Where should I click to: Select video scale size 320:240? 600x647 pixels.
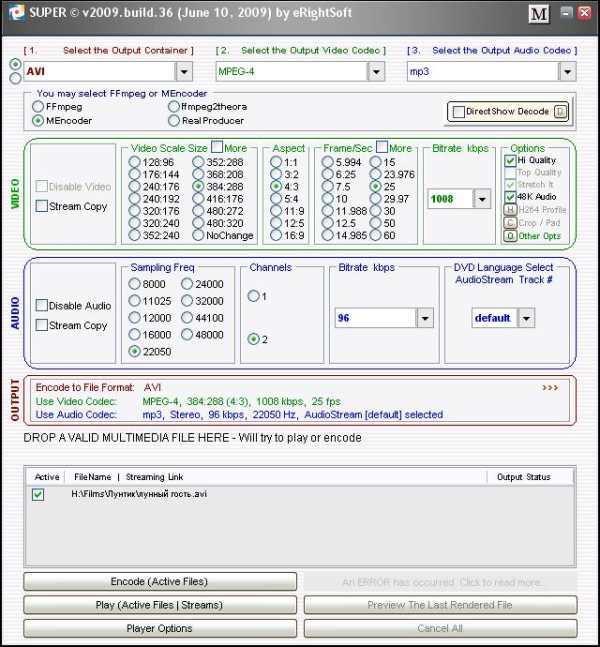click(134, 223)
